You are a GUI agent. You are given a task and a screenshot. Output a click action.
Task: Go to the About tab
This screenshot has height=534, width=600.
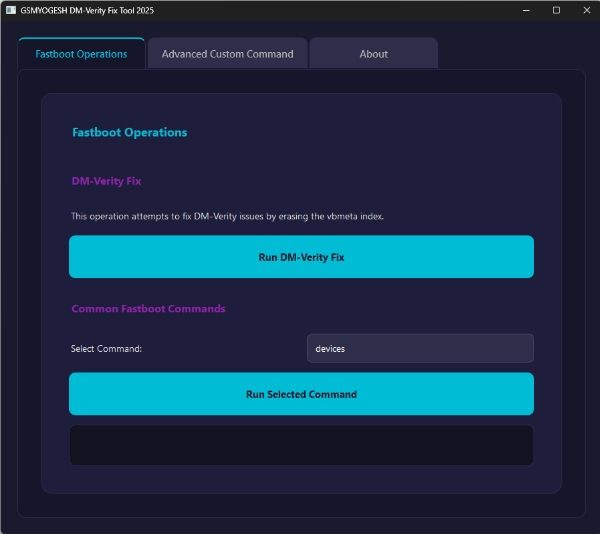(373, 54)
